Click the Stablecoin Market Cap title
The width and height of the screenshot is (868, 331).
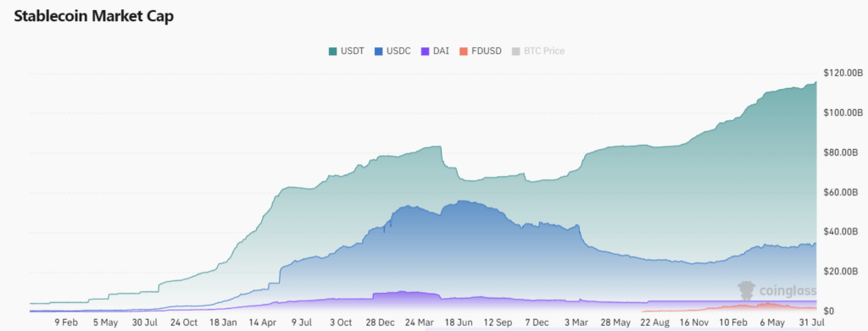(93, 17)
